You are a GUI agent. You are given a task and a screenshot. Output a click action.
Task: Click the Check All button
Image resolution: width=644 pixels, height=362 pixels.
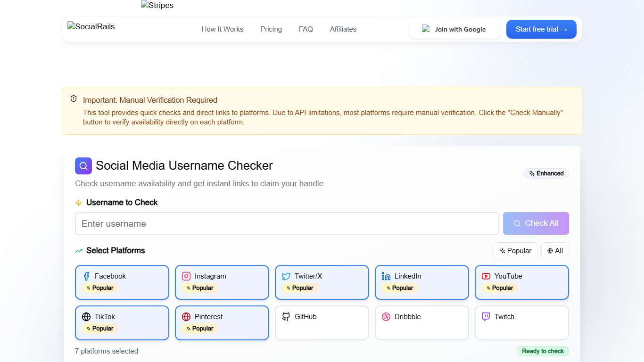click(536, 223)
